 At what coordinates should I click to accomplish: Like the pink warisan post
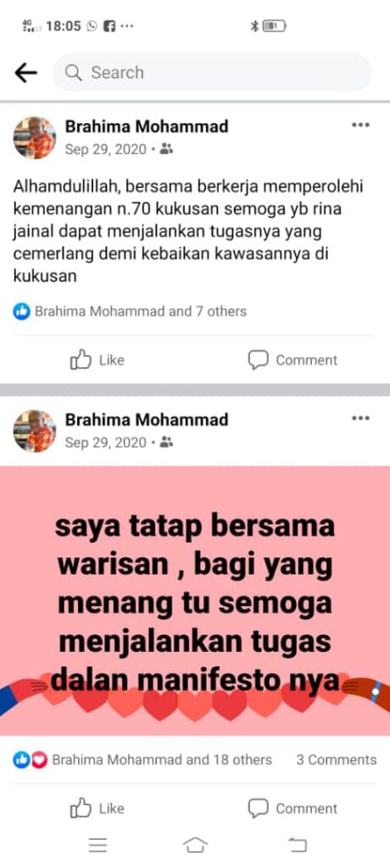(x=97, y=808)
